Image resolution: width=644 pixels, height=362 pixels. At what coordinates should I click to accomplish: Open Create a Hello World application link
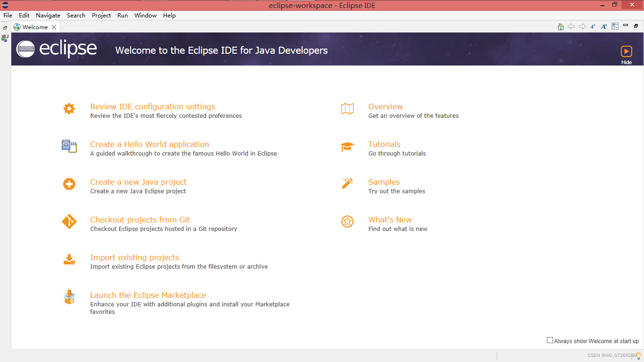click(149, 144)
